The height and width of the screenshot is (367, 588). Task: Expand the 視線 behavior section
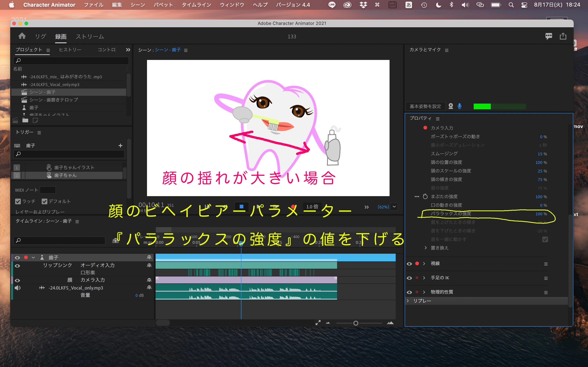424,264
